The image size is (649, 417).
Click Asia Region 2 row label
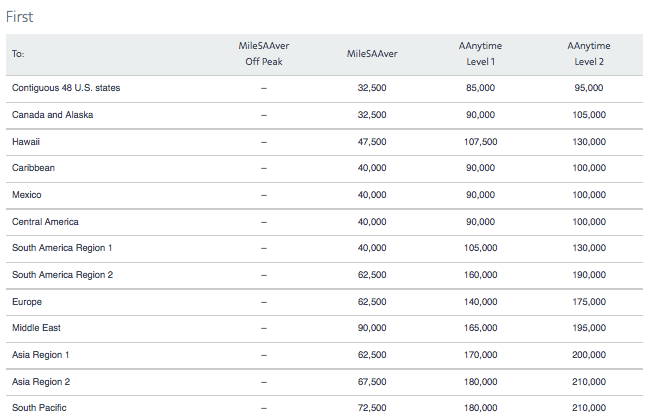41,381
